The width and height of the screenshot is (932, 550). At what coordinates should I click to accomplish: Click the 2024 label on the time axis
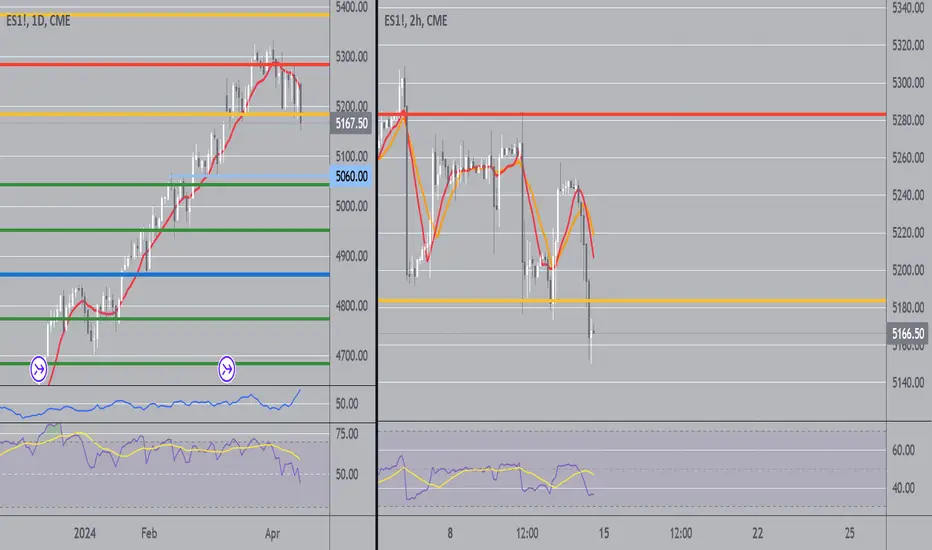pyautogui.click(x=84, y=533)
